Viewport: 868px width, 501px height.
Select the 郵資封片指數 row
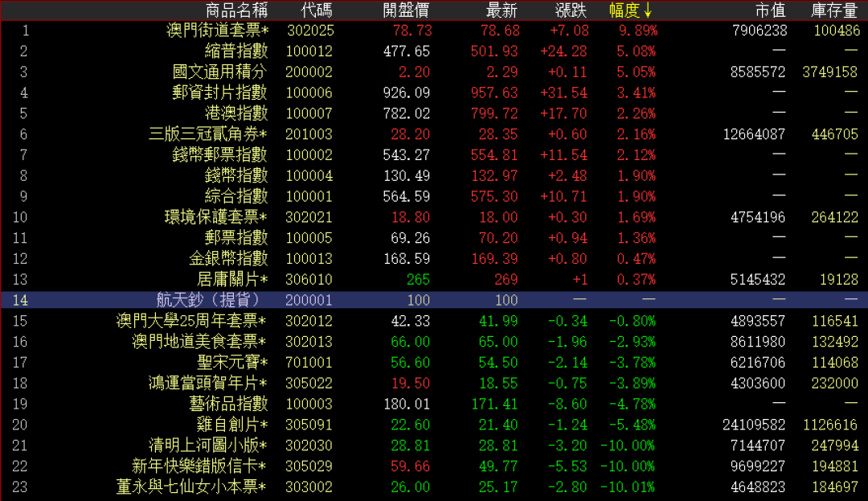coord(434,92)
